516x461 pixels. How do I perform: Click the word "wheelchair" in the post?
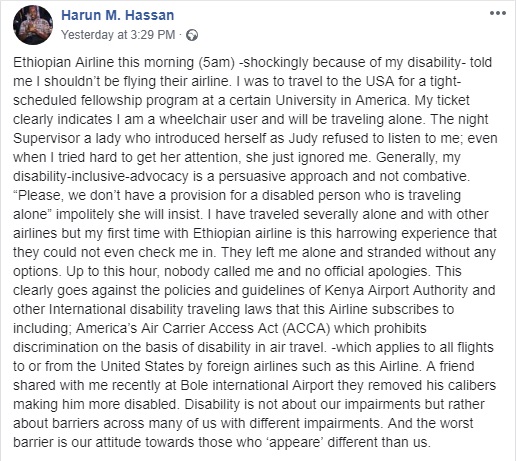coord(192,120)
